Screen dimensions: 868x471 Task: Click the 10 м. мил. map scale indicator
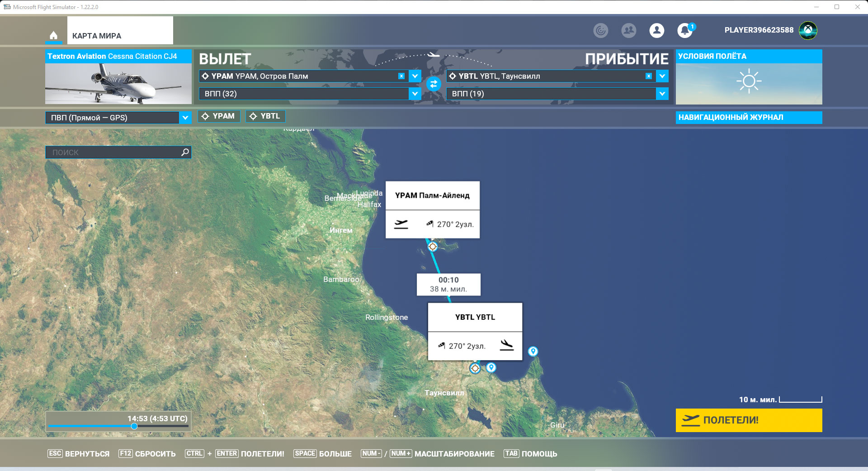tap(780, 400)
